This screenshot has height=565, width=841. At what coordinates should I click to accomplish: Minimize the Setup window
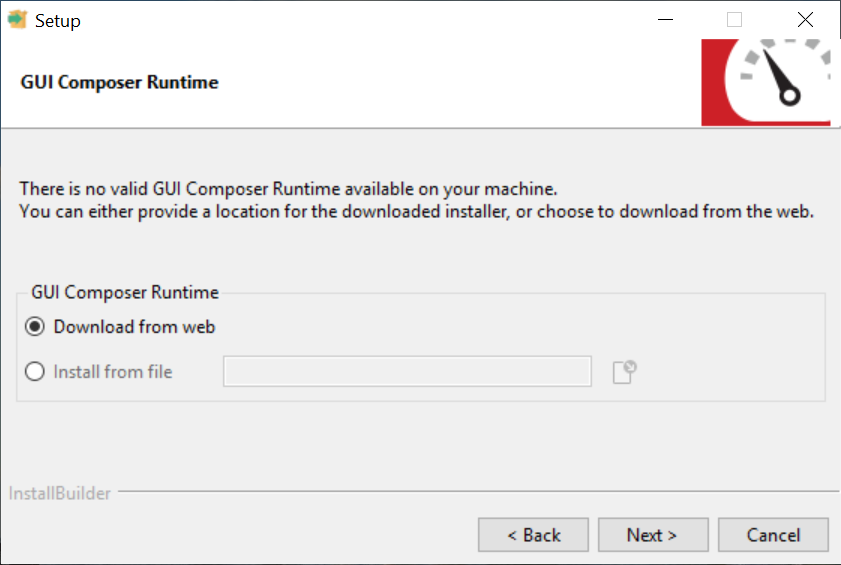[664, 20]
